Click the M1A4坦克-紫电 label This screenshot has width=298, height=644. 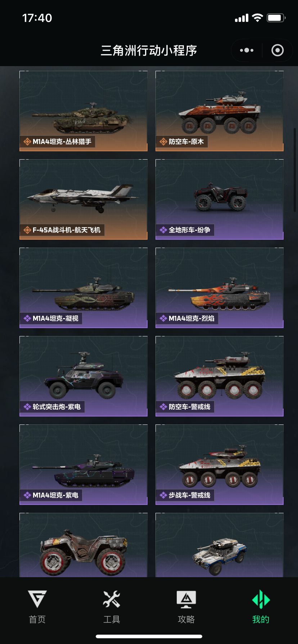[55, 495]
